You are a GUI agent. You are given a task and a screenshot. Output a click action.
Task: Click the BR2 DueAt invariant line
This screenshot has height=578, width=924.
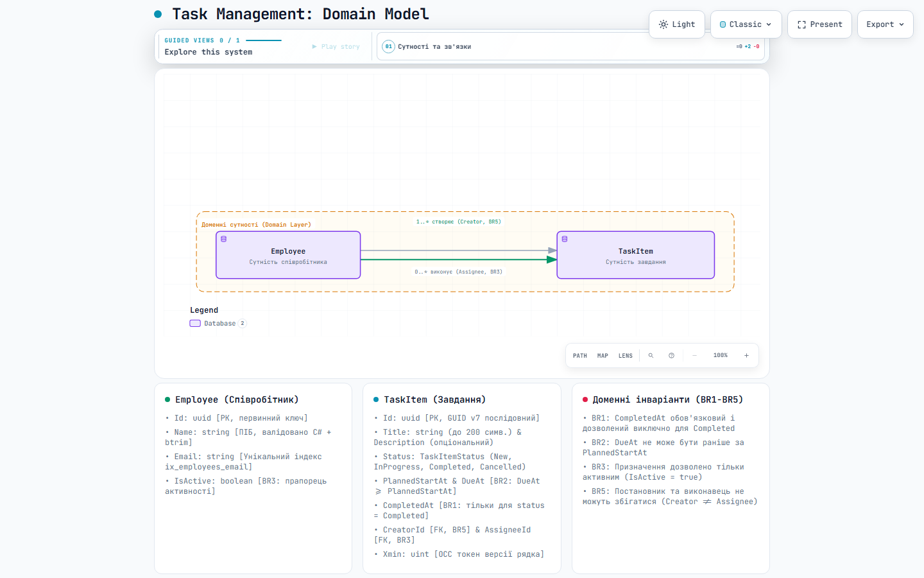point(663,448)
